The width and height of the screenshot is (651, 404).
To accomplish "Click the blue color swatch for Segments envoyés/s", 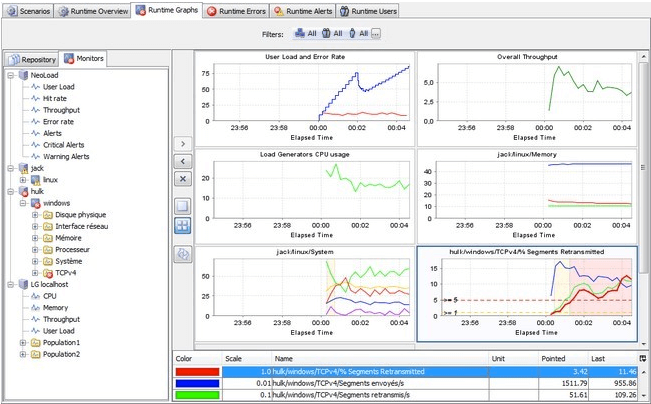I will tap(196, 382).
